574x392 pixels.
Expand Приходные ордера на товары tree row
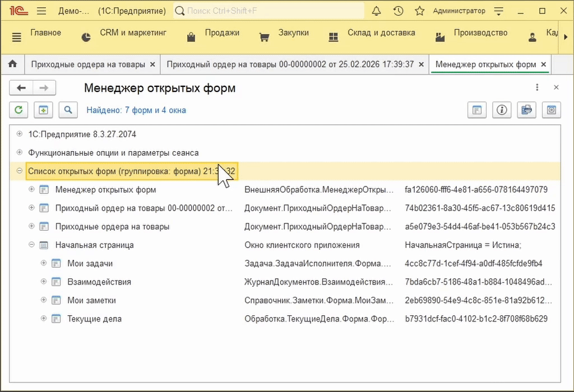pos(31,226)
